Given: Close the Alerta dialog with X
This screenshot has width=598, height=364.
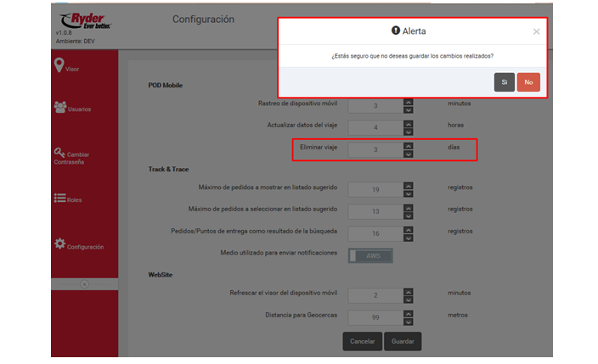Looking at the screenshot, I should click(x=536, y=31).
